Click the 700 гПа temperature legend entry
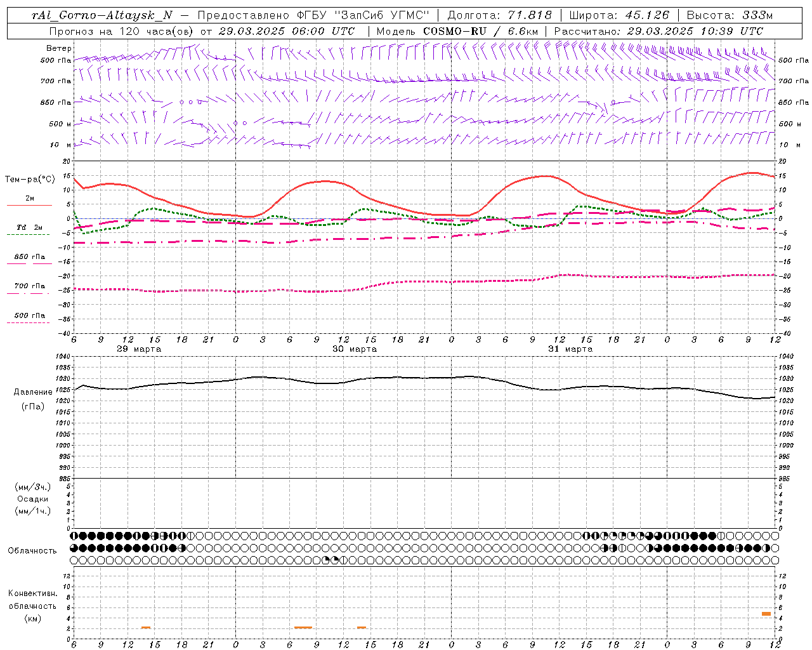The width and height of the screenshot is (812, 650). (29, 286)
